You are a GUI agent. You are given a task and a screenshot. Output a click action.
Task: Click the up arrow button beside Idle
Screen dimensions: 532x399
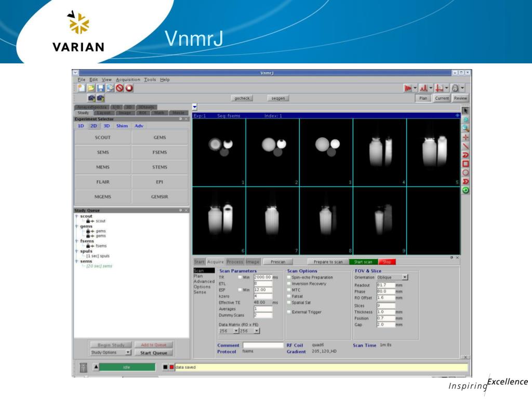tap(96, 367)
